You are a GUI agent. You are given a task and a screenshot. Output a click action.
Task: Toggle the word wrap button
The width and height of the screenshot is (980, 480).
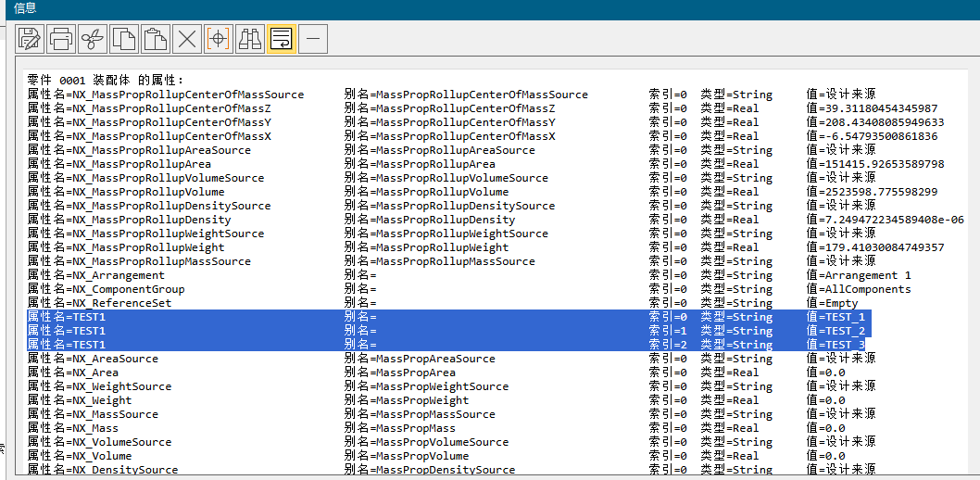[x=282, y=38]
